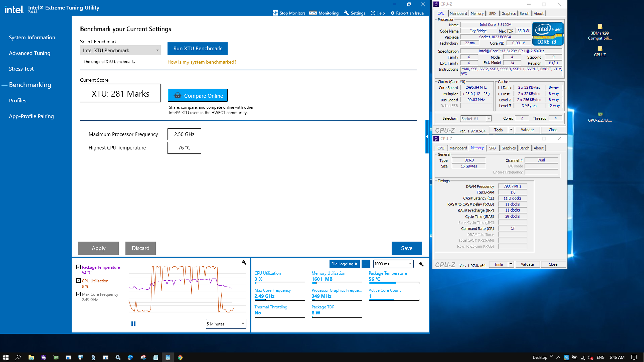
Task: Click Discard button
Action: (141, 248)
